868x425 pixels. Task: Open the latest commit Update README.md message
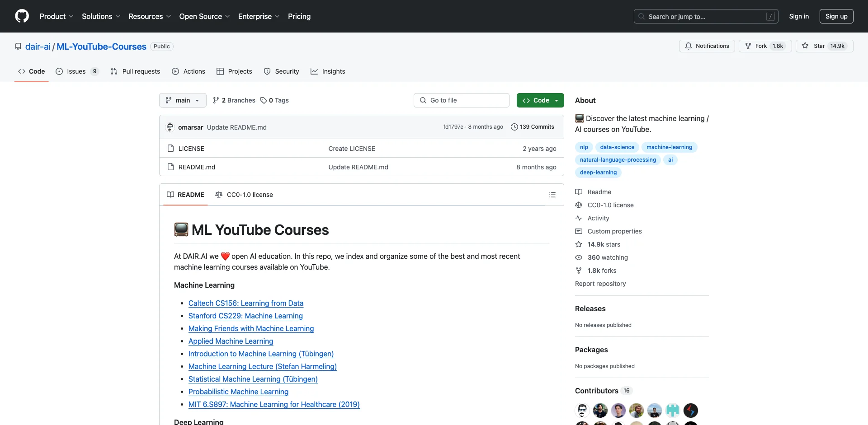click(237, 127)
